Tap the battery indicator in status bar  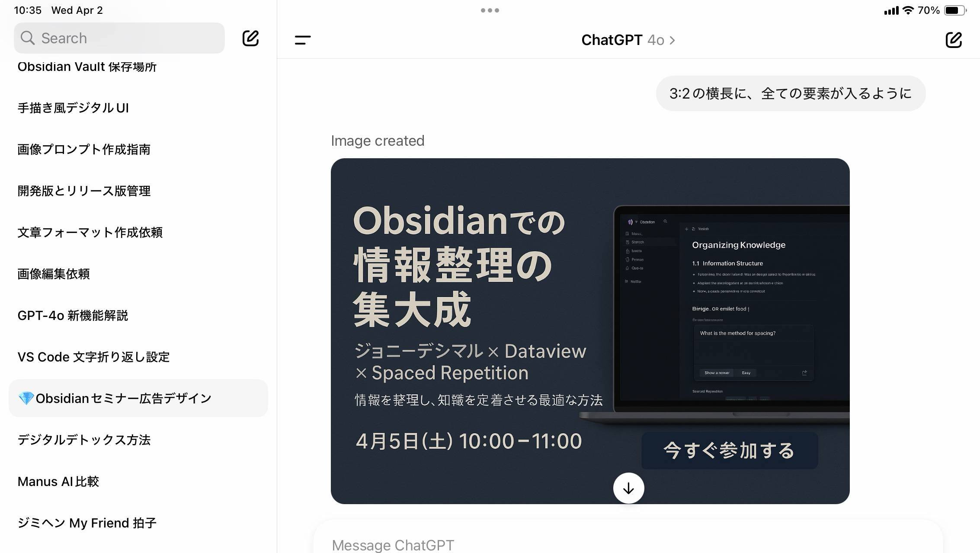tap(955, 10)
